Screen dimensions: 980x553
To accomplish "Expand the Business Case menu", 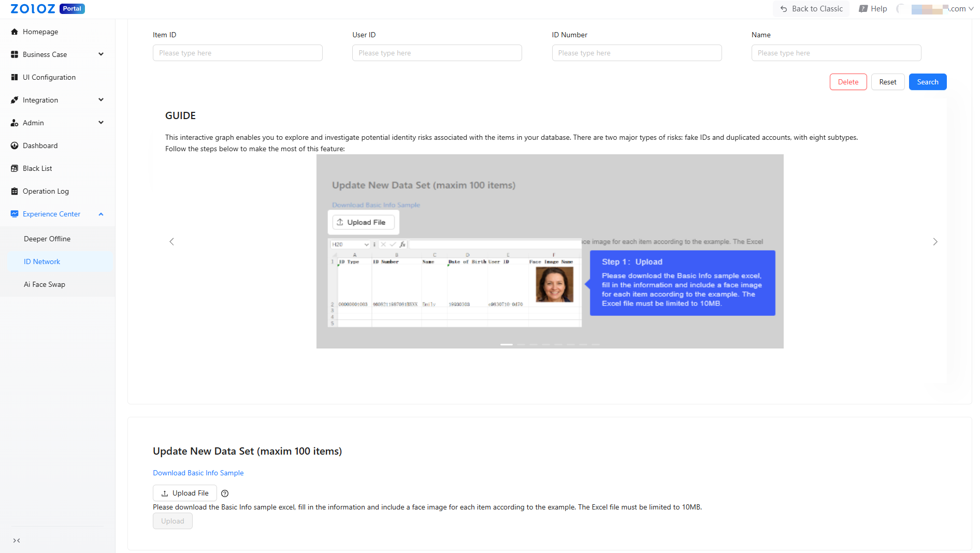I will (x=101, y=54).
